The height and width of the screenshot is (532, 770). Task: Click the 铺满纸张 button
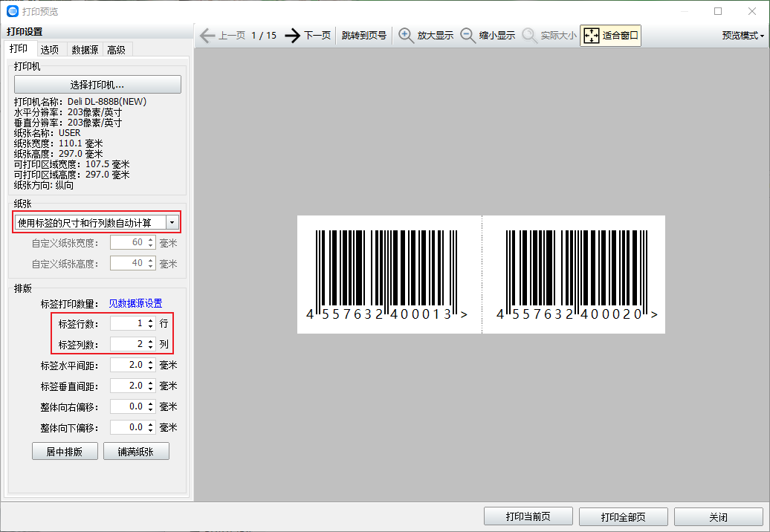pos(136,452)
